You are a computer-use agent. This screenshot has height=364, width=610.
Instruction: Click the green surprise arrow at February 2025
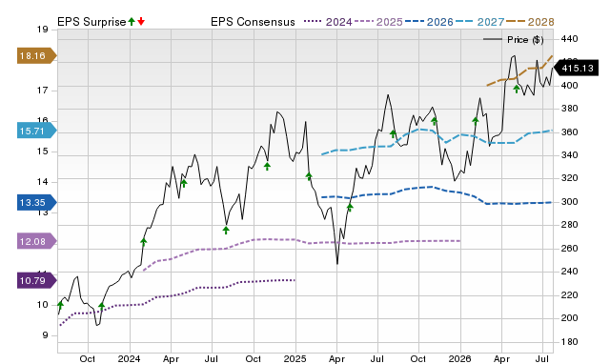[309, 176]
